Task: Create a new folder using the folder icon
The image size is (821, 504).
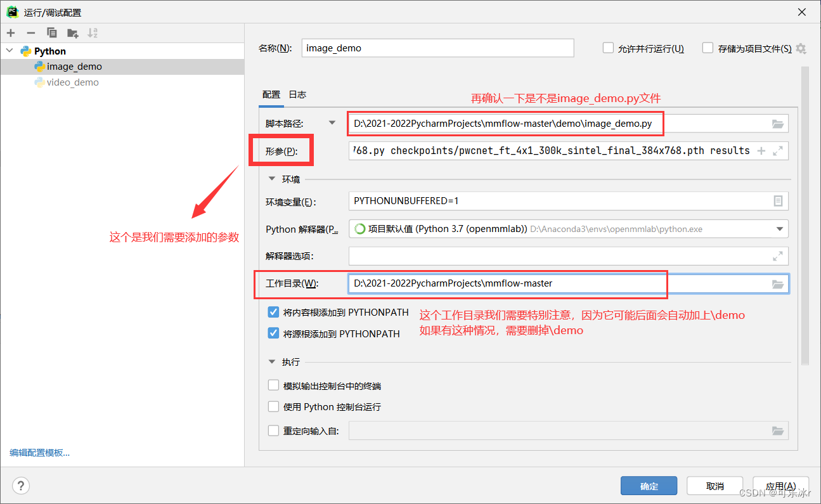Action: (x=72, y=32)
